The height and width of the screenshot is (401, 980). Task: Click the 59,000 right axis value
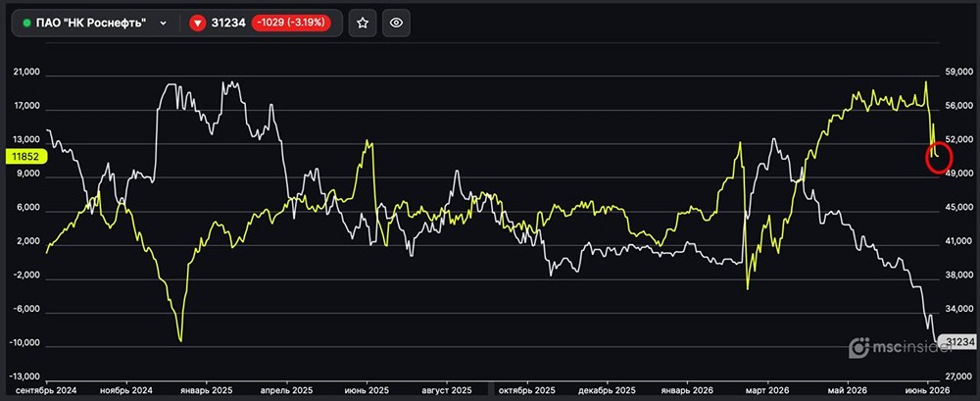point(958,74)
